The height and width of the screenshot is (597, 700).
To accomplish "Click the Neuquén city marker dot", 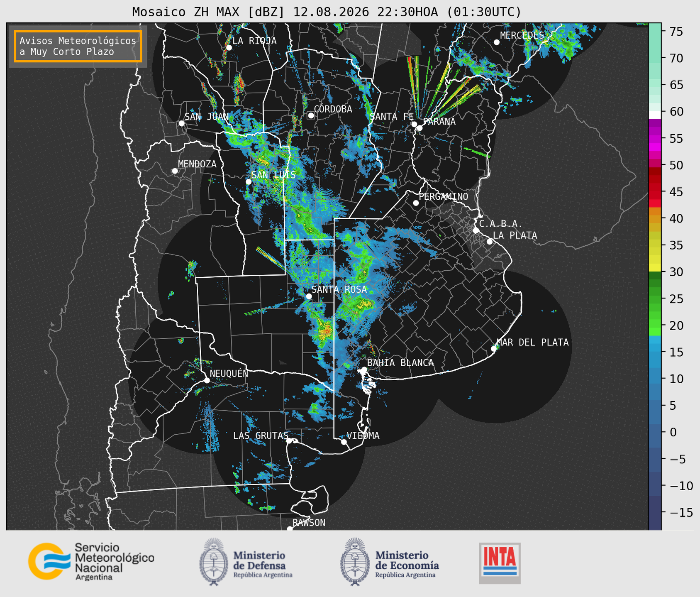I will coord(207,380).
